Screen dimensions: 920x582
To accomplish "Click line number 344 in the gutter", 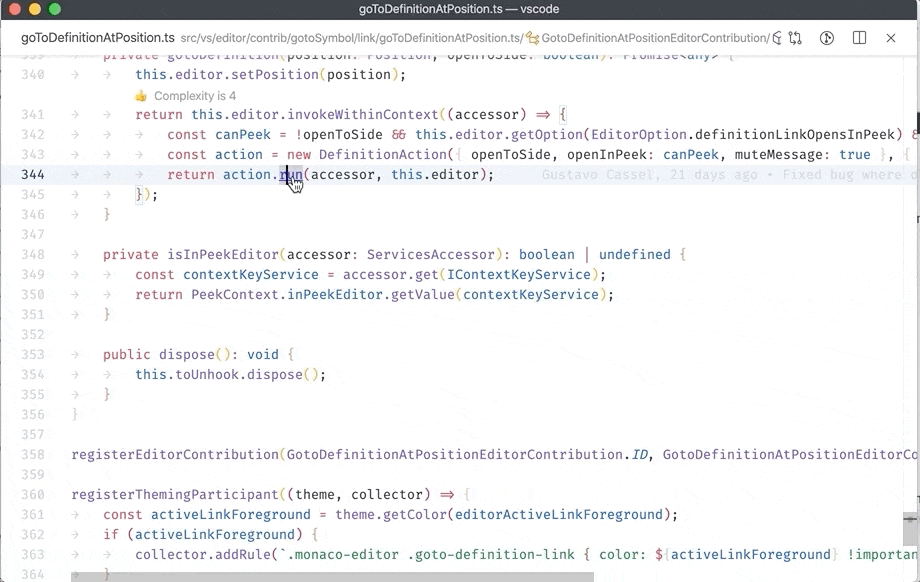I will [x=36, y=174].
